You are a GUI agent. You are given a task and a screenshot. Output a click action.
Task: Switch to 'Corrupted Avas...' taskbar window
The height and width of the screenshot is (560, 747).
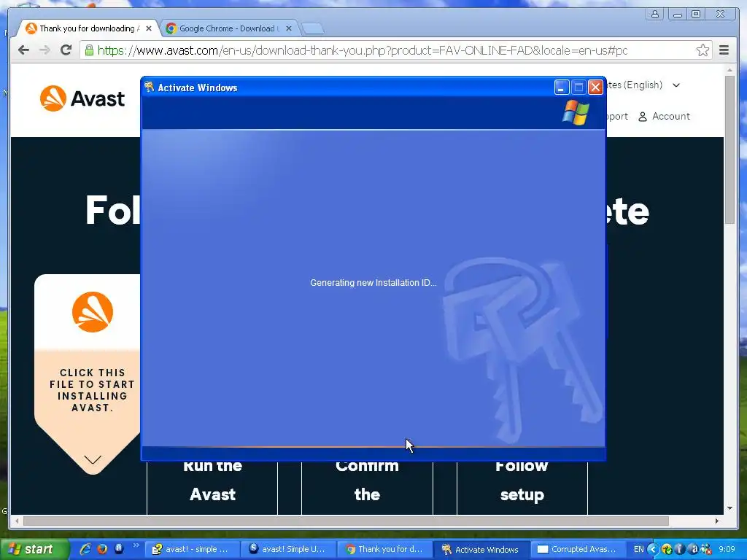(578, 550)
